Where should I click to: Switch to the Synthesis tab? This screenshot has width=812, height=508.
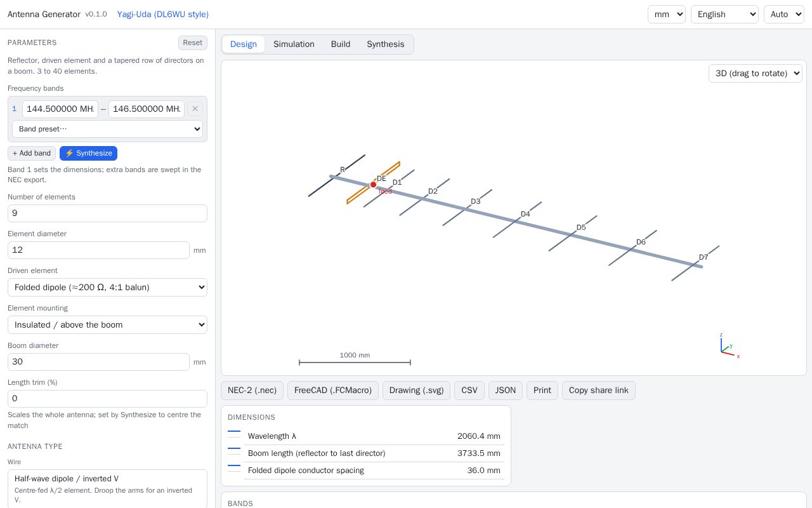coord(385,44)
